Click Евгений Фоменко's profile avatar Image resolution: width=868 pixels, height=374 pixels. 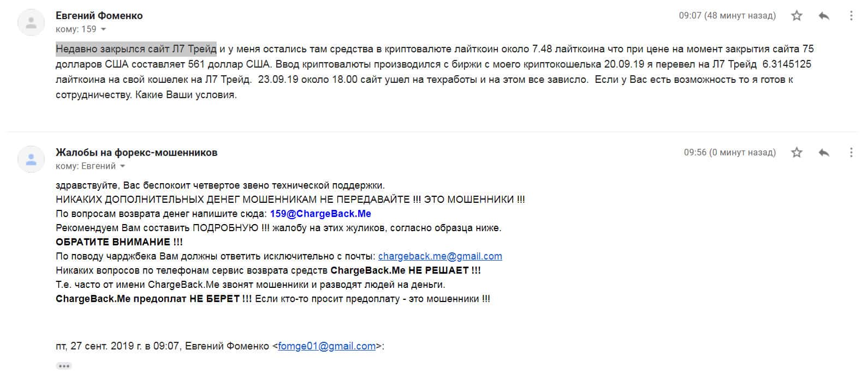[31, 22]
